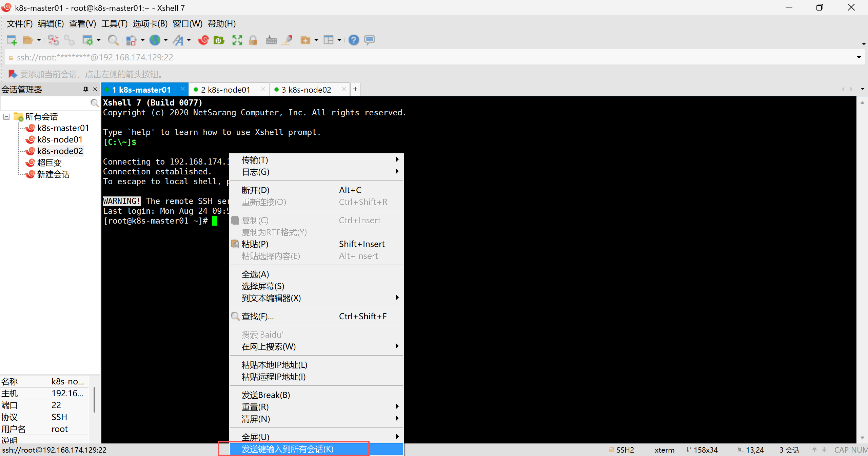Open the dropdown next to Open folder icon
This screenshot has width=868, height=456.
[x=39, y=40]
